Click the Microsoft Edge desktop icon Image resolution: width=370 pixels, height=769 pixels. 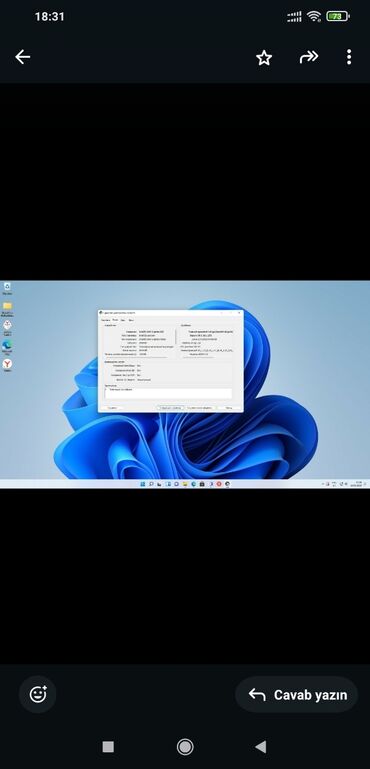(x=7, y=347)
